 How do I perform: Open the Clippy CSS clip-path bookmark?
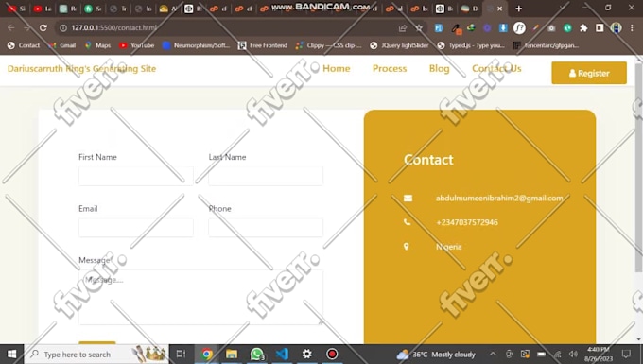[328, 45]
